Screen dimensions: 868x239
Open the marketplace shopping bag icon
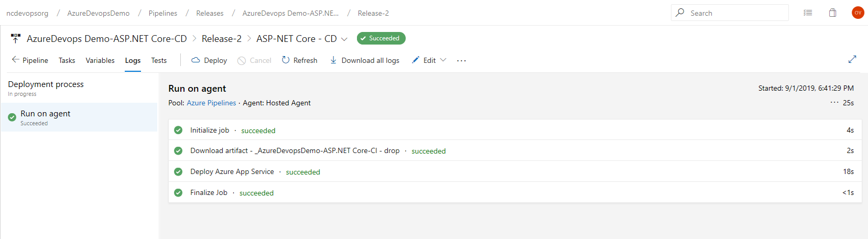[832, 13]
